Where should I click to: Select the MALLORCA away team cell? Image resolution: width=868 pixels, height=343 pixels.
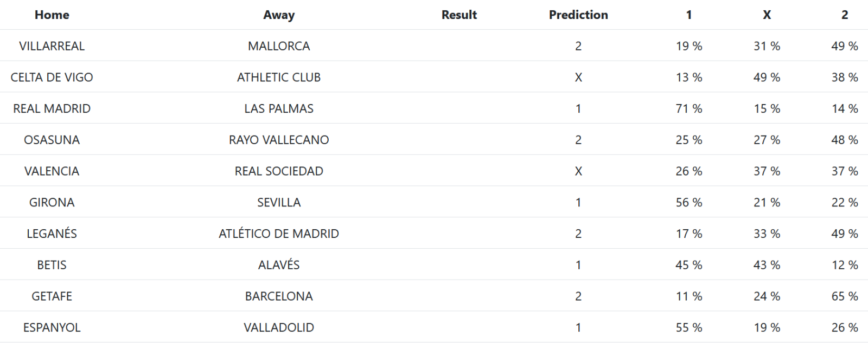pos(279,46)
